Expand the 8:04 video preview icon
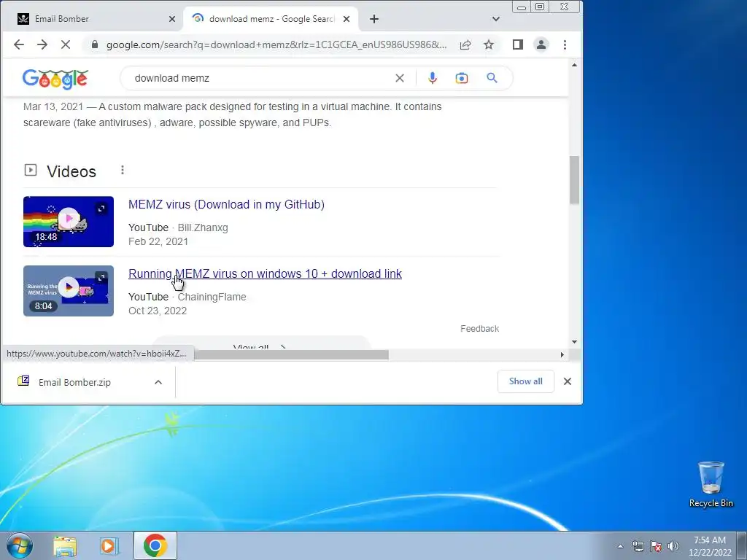This screenshot has width=747, height=560. pyautogui.click(x=101, y=278)
